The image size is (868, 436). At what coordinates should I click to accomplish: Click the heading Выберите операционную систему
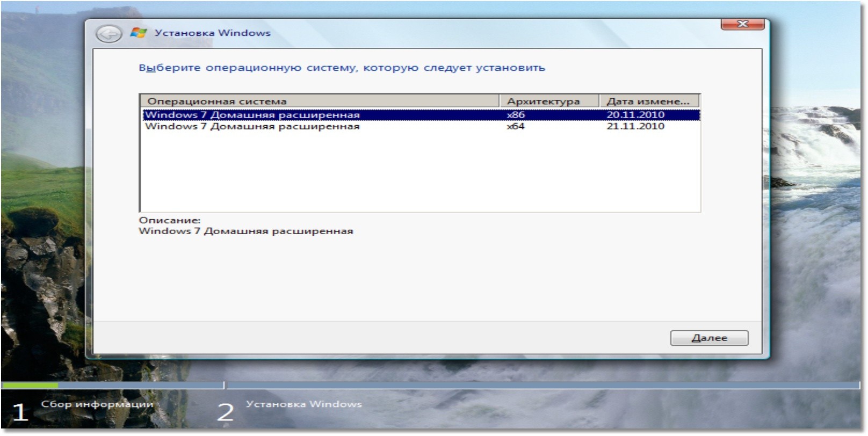[x=342, y=68]
